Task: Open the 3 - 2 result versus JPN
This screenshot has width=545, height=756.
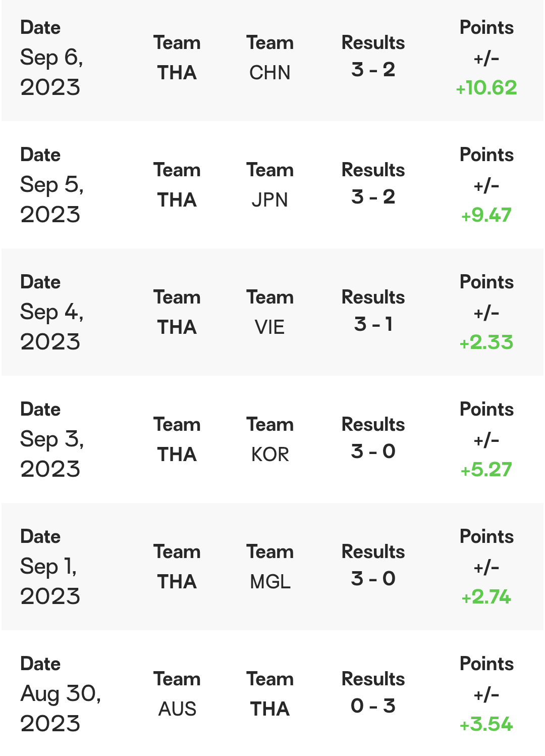Action: pyautogui.click(x=373, y=197)
